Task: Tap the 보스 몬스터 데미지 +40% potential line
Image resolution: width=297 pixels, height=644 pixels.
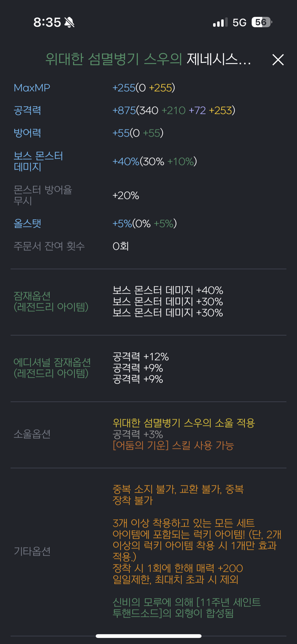Action: tap(168, 290)
